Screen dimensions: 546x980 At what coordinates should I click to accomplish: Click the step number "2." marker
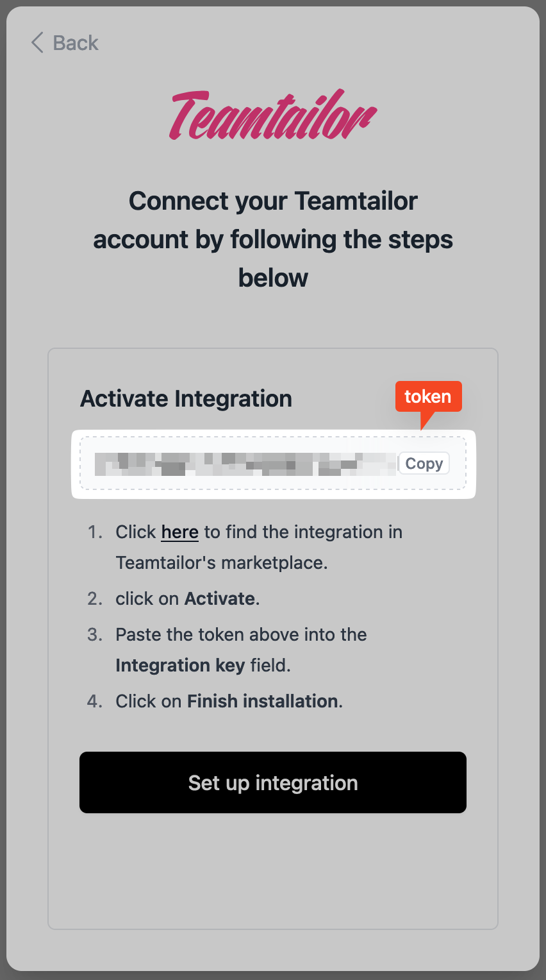click(95, 599)
